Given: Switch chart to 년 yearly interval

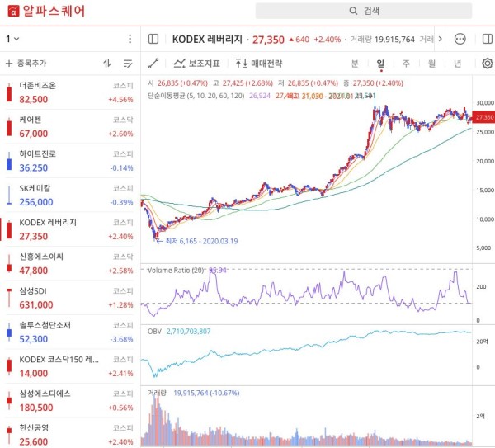Looking at the screenshot, I should 457,64.
